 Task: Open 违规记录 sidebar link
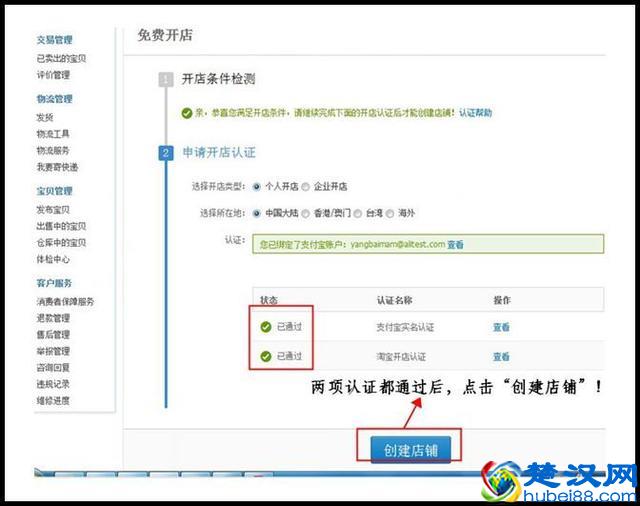tap(53, 384)
